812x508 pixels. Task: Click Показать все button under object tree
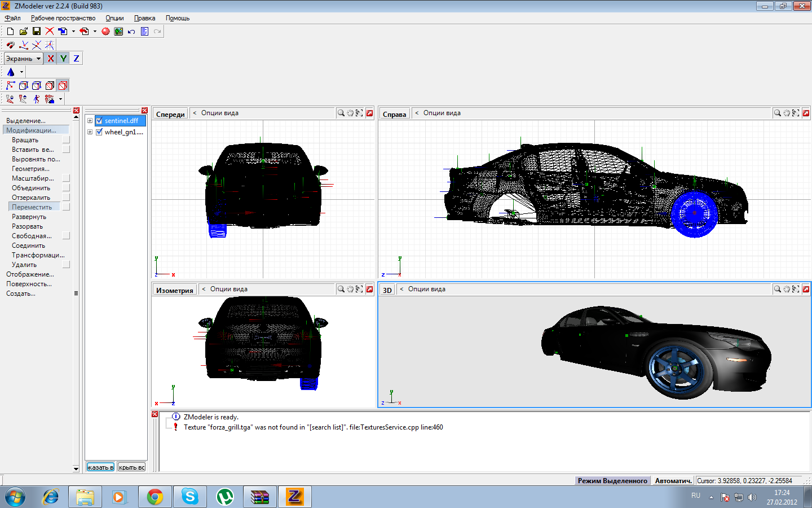pyautogui.click(x=100, y=467)
